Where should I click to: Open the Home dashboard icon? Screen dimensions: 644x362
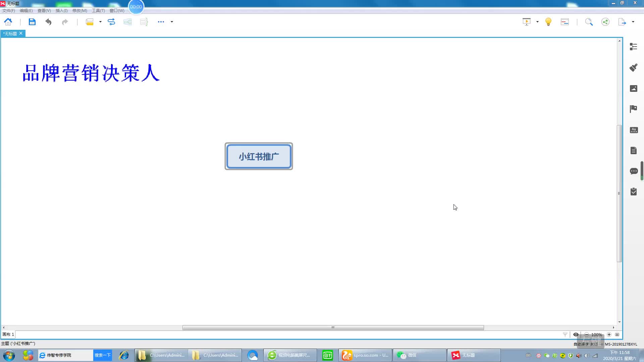(8, 22)
